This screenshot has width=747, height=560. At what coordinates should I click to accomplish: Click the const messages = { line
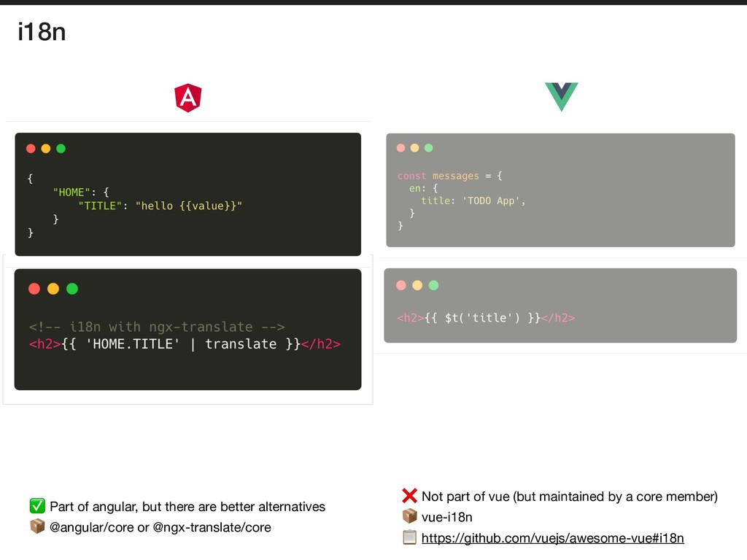point(449,176)
